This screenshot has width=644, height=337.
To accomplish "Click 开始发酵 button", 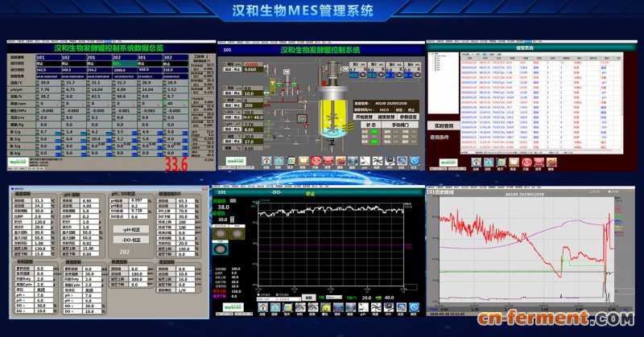I will (365, 117).
